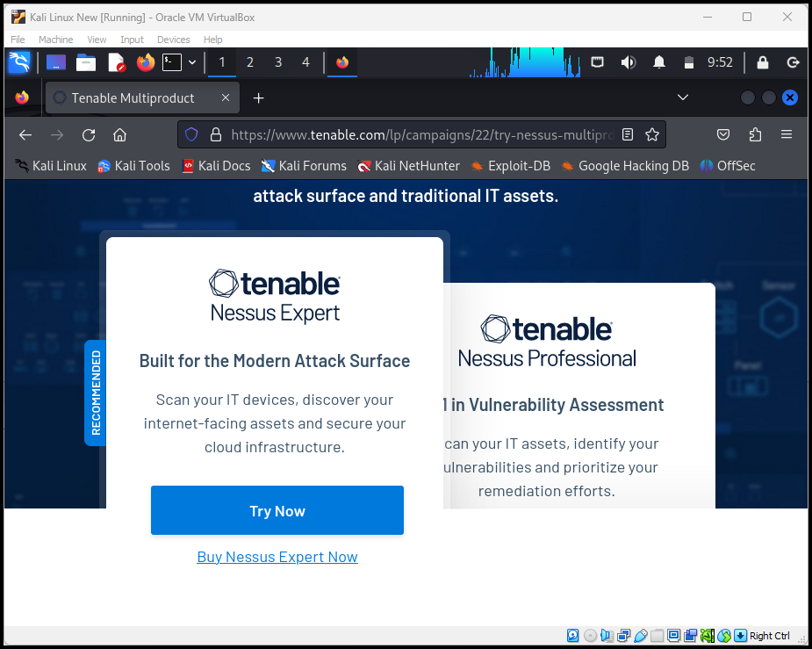Switch to workspace 4
The width and height of the screenshot is (812, 649).
305,62
